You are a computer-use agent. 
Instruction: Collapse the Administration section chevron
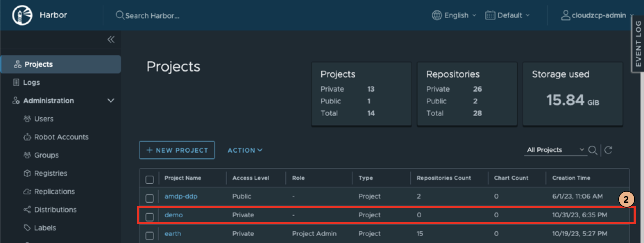coord(111,101)
